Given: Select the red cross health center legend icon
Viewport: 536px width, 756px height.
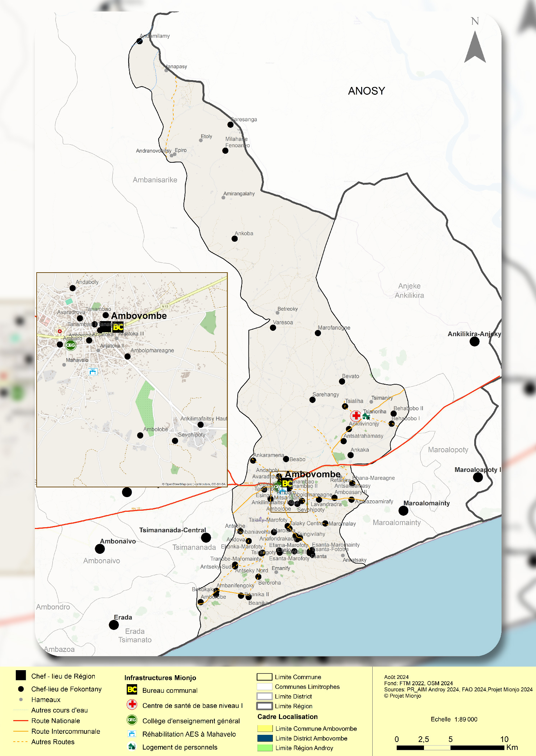Looking at the screenshot, I should pyautogui.click(x=132, y=704).
